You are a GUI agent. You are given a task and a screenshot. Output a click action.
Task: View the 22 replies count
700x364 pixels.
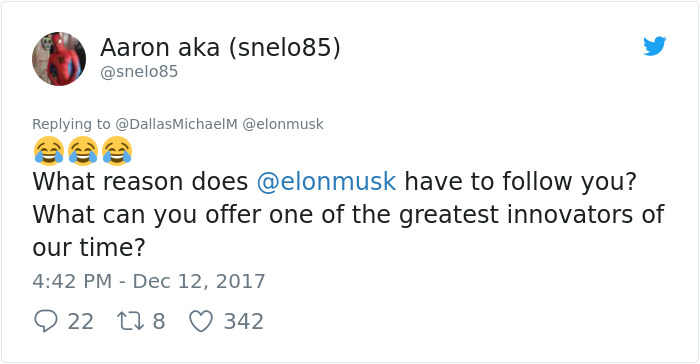[x=80, y=322]
